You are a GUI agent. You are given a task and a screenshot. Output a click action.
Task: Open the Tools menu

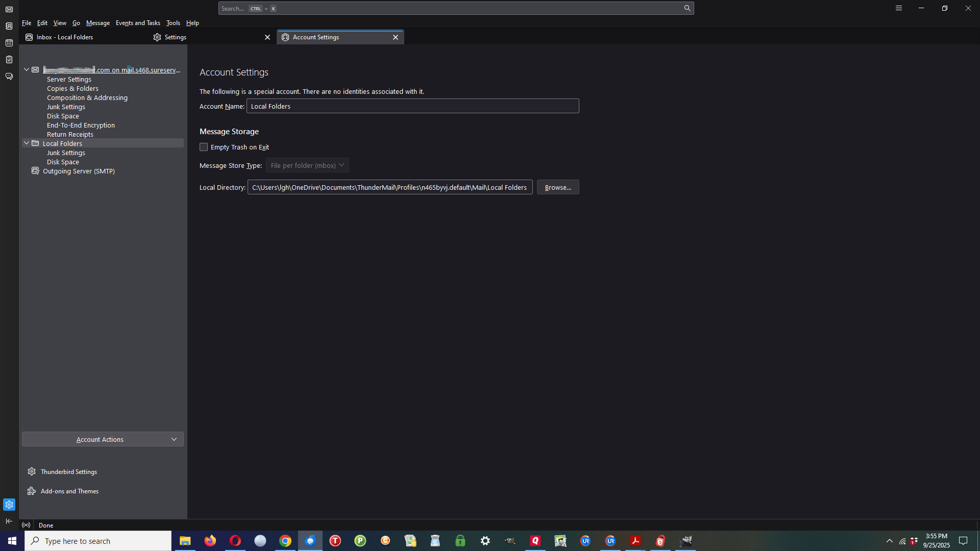(x=173, y=23)
